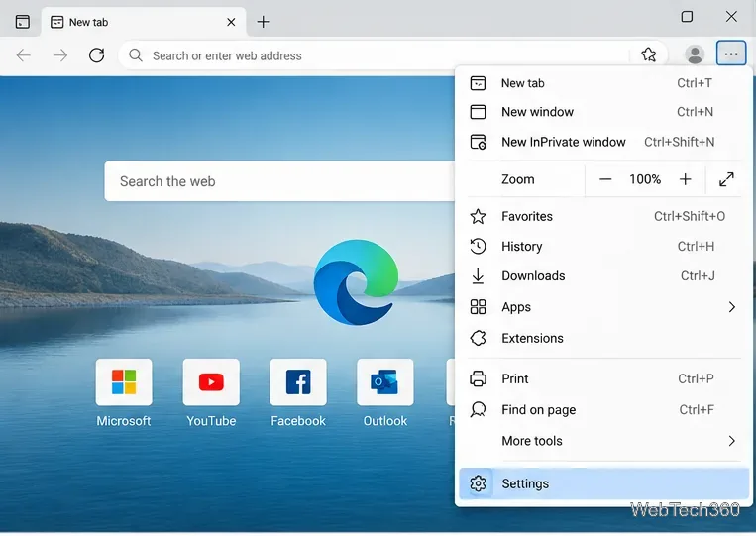Viewport: 756px width, 536px height.
Task: Open the Facebook quick link tile
Action: tap(298, 381)
